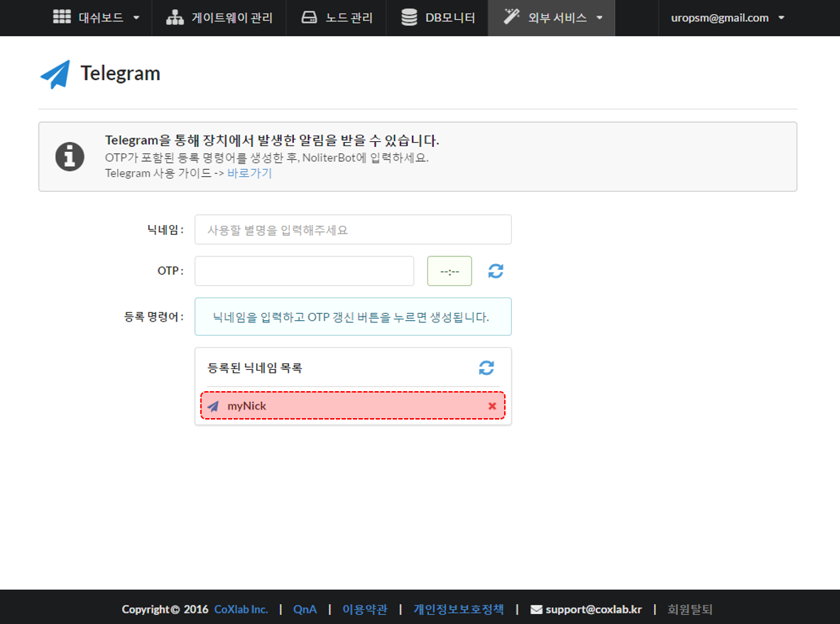The width and height of the screenshot is (840, 624).
Task: Focus the 닉네임 input field
Action: point(353,230)
